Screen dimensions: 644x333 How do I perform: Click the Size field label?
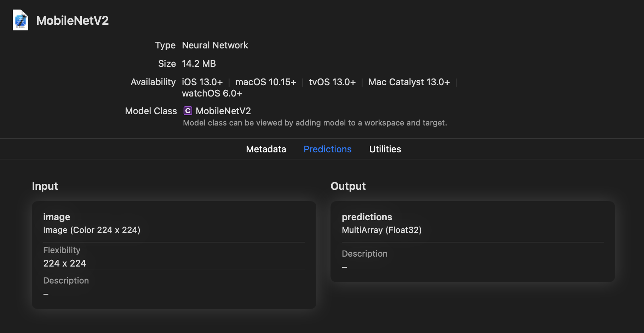167,64
